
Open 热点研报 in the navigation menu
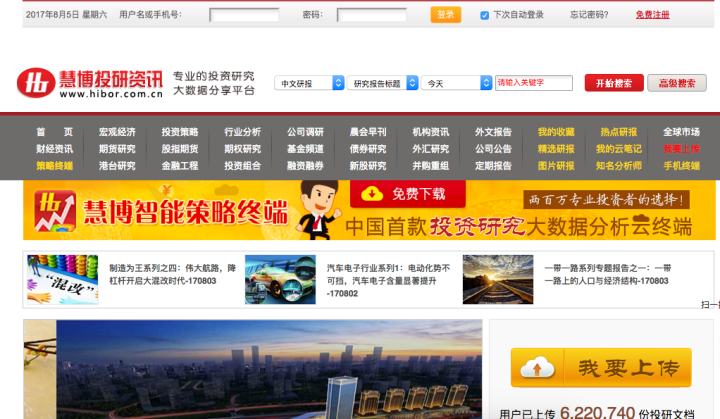[x=618, y=132]
